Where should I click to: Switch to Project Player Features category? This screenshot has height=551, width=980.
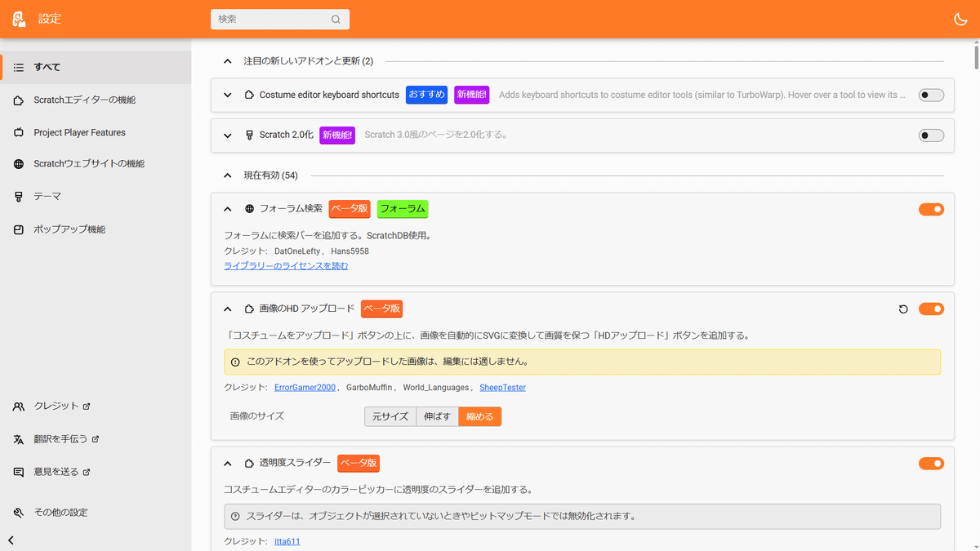[18, 131]
